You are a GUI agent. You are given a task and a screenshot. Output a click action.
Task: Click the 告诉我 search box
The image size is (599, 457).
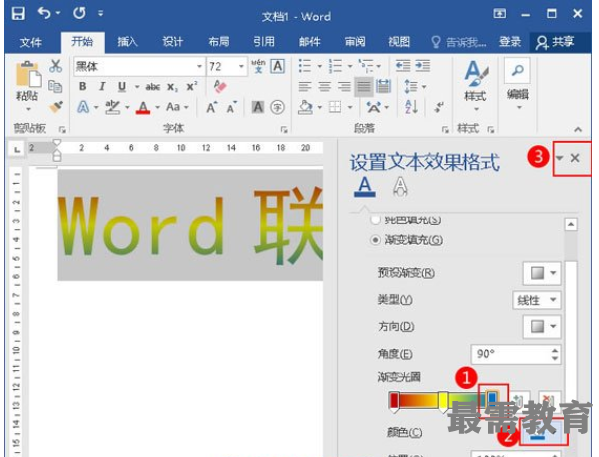(x=459, y=42)
